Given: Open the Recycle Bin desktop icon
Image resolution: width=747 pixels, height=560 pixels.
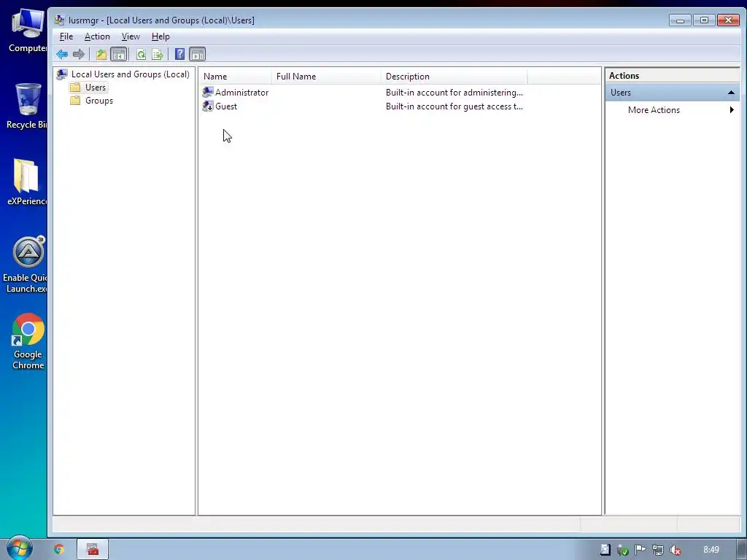Looking at the screenshot, I should (x=27, y=106).
